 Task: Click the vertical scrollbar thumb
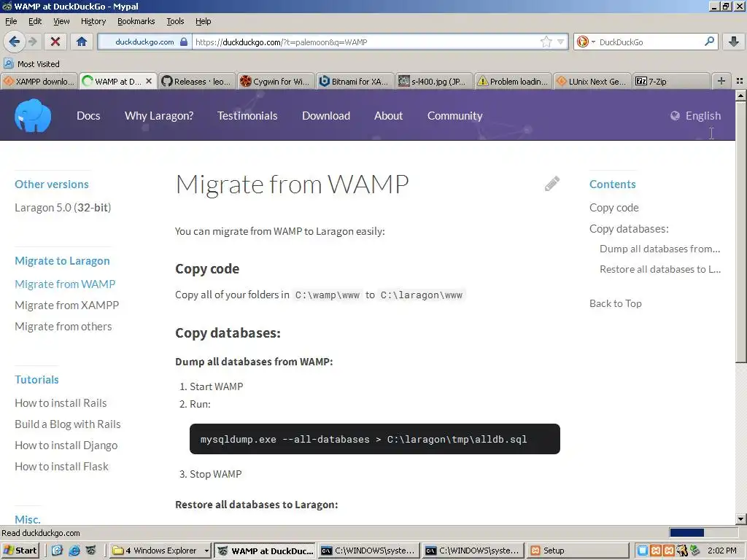coord(741,233)
